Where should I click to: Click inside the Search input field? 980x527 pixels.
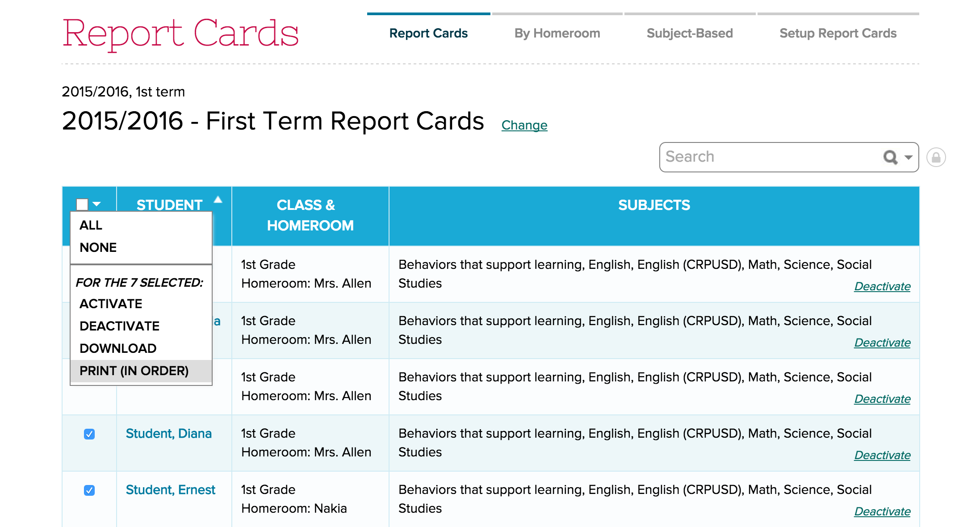[759, 157]
